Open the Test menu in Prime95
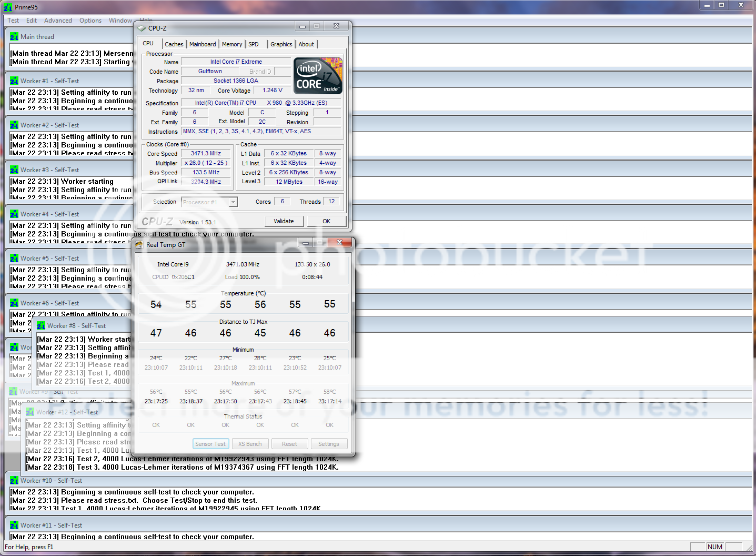The height and width of the screenshot is (556, 756). tap(13, 20)
